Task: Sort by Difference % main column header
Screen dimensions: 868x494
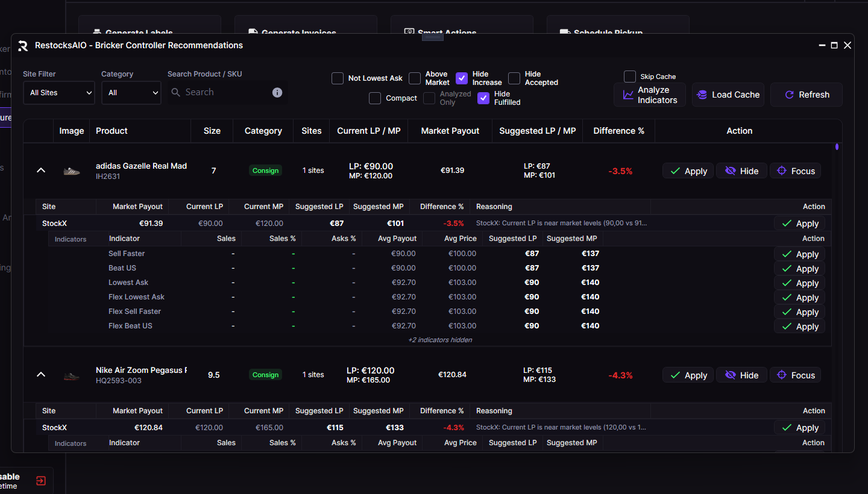Action: (619, 131)
